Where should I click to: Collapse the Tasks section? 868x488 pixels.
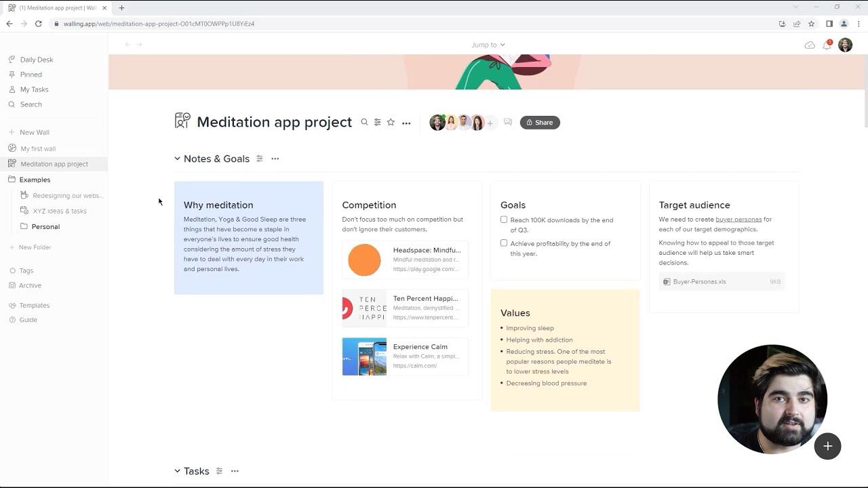178,471
